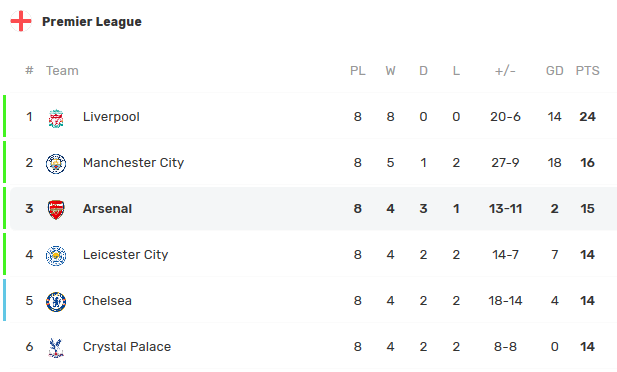
Task: Click the Crystal Palace club crest
Action: (56, 348)
